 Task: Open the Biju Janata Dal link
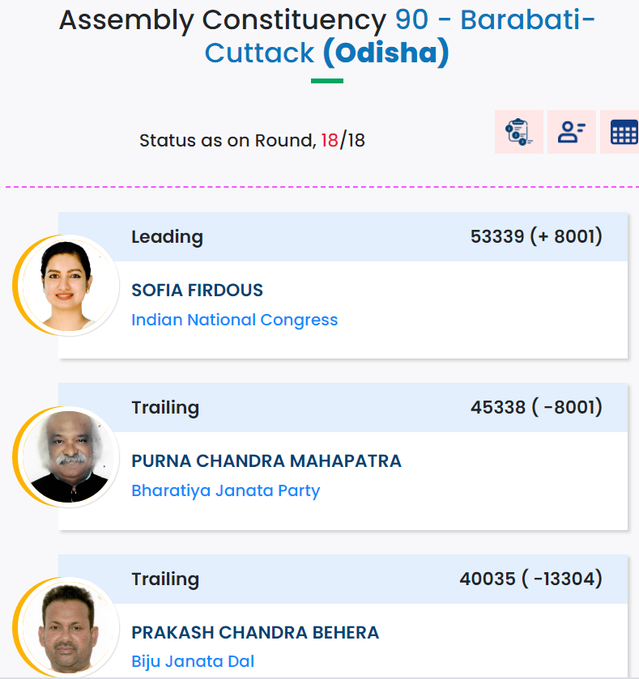tap(193, 661)
